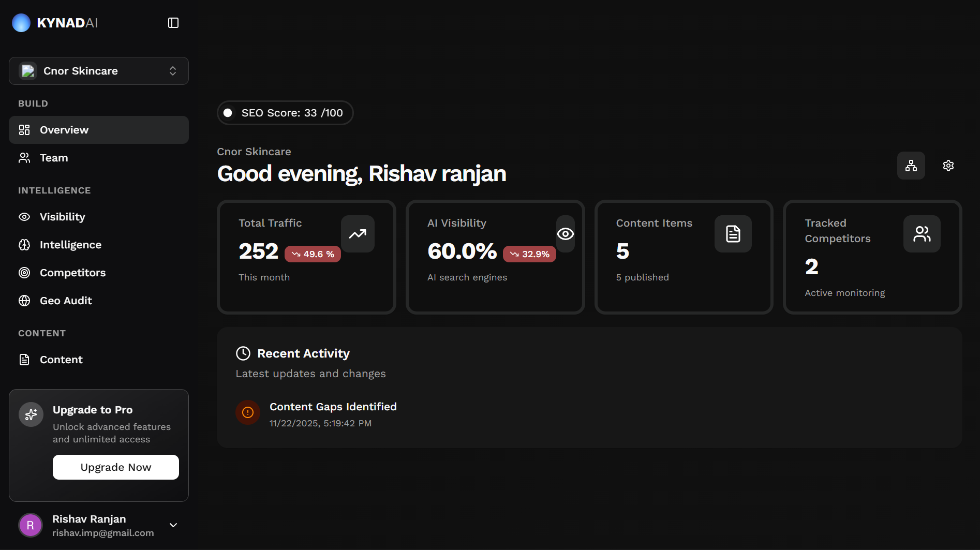Open the Cnor Skincare workspace switcher
Viewport: 980px width, 550px height.
98,71
